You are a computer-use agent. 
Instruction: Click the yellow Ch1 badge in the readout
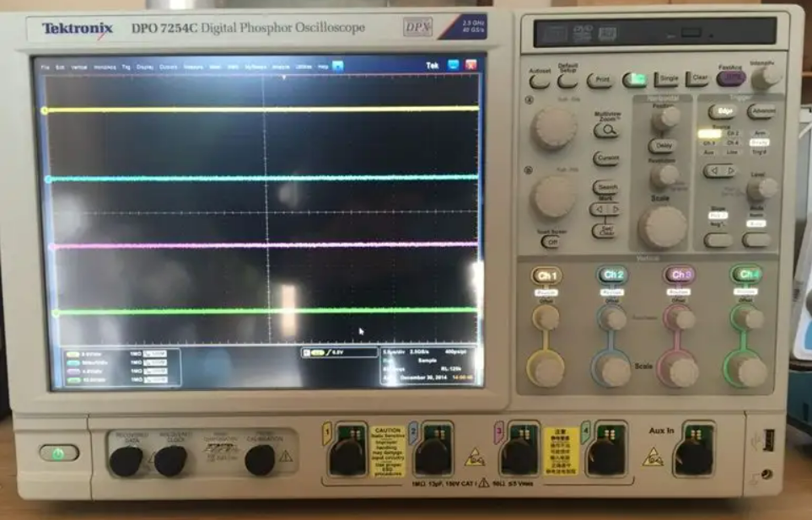[73, 355]
